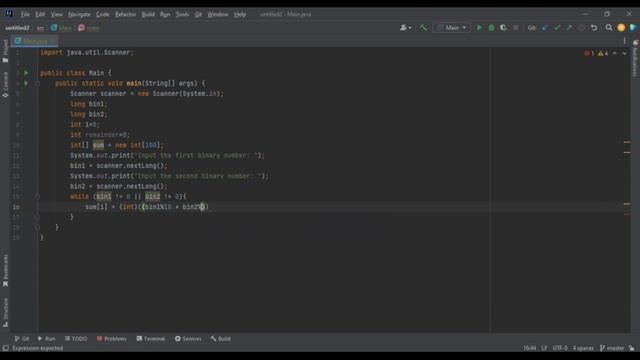Screen dimensions: 640x360
Task: Update project with the blue Git arrow
Action: coord(544,28)
